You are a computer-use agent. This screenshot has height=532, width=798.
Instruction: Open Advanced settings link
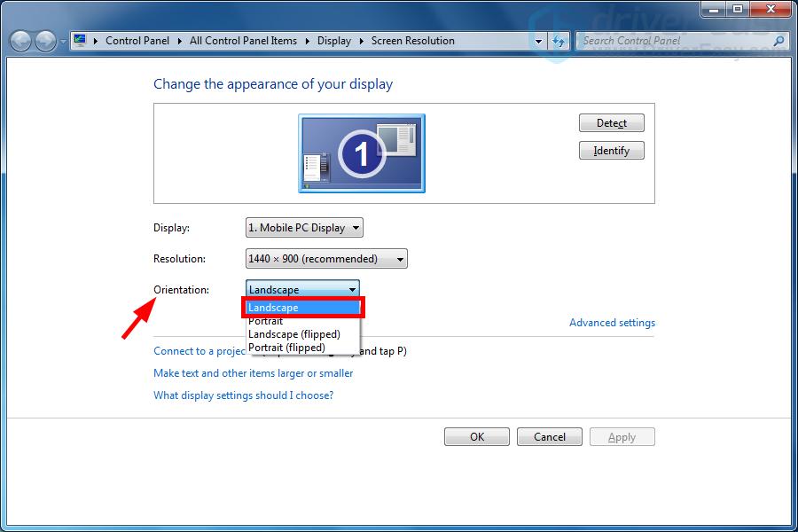point(612,322)
